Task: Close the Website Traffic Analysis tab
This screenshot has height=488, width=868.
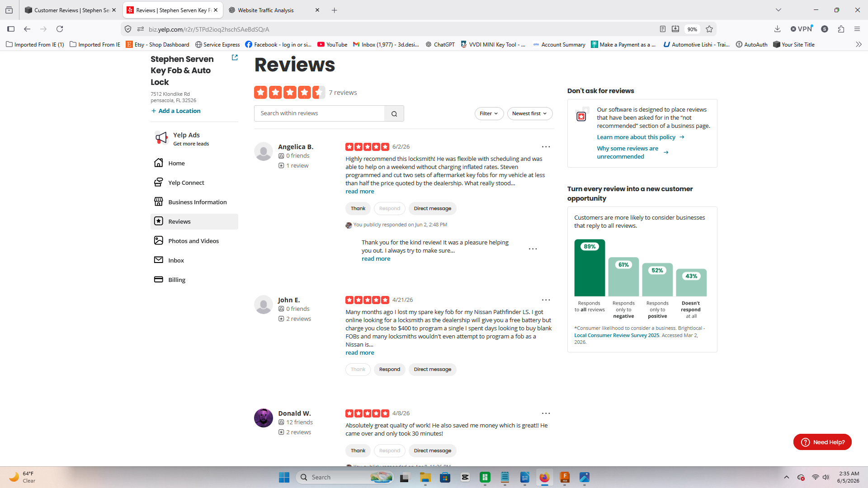Action: click(317, 10)
